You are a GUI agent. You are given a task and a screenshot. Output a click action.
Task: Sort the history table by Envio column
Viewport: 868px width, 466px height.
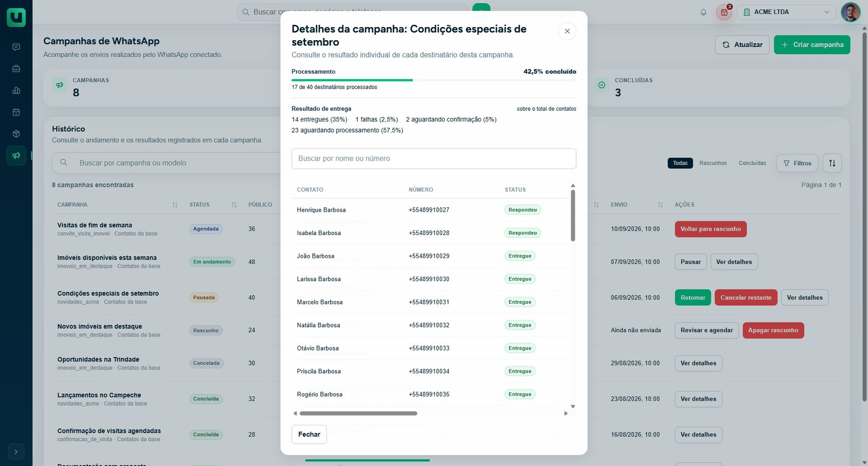click(x=660, y=205)
